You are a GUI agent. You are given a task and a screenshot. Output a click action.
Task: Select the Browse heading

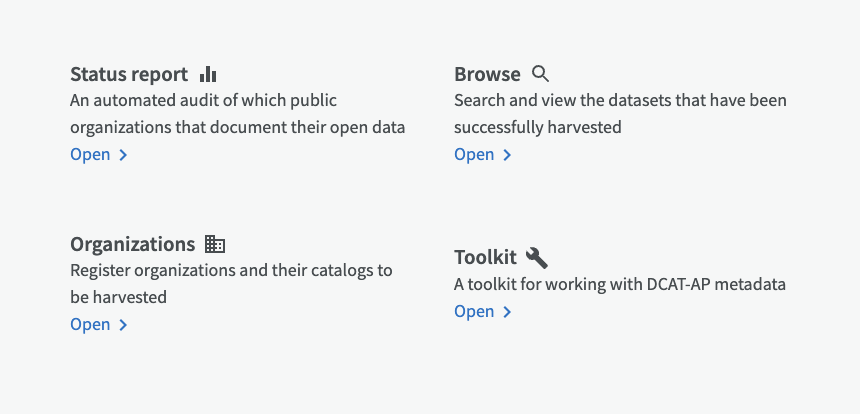pyautogui.click(x=487, y=74)
